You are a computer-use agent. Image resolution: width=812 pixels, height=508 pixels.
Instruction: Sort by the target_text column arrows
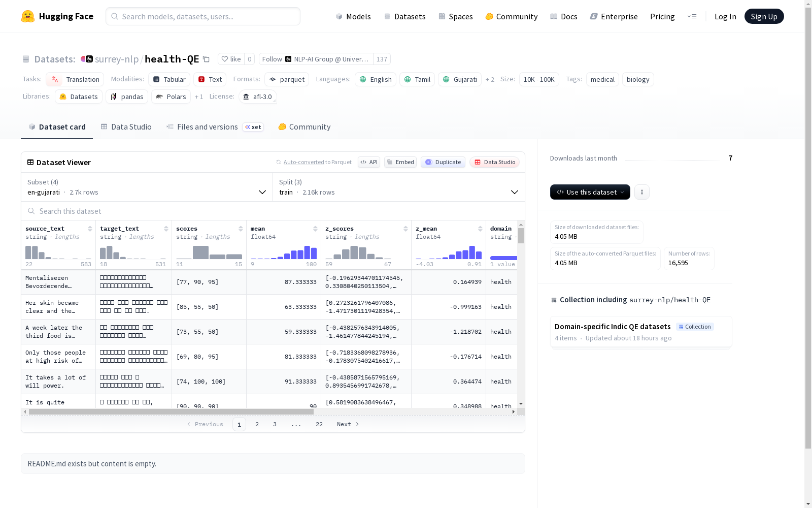(x=166, y=229)
